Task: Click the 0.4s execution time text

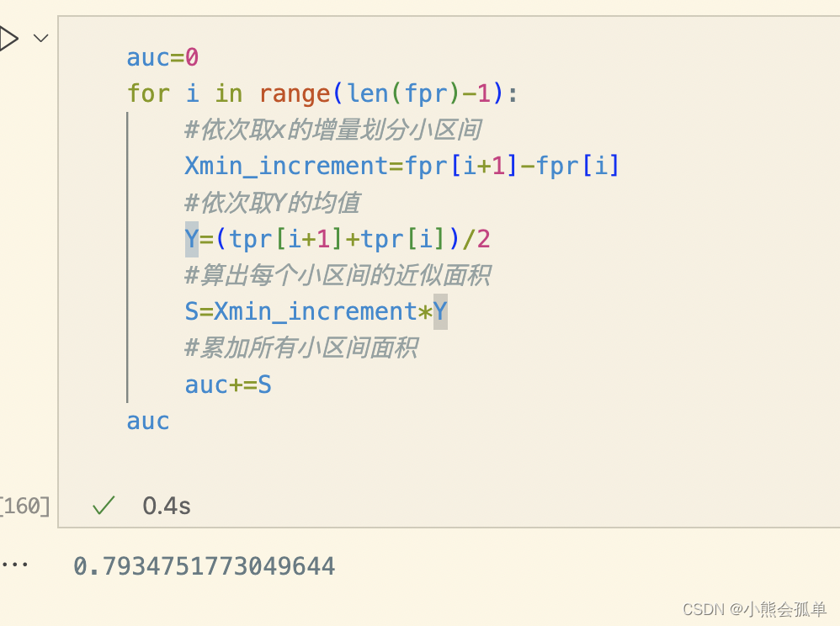Action: point(167,506)
